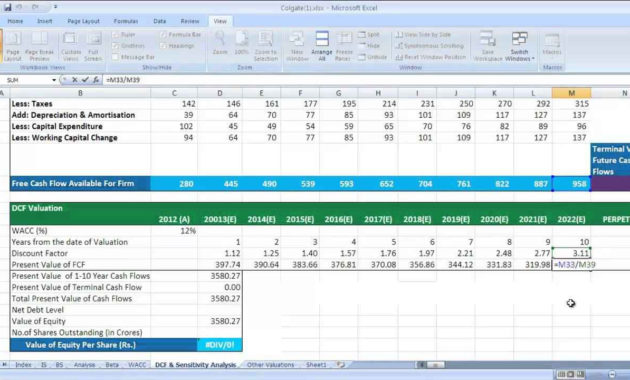The height and width of the screenshot is (380, 630).
Task: Open the Quick Access Toolbar customize dropdown
Action: pyautogui.click(x=55, y=7)
